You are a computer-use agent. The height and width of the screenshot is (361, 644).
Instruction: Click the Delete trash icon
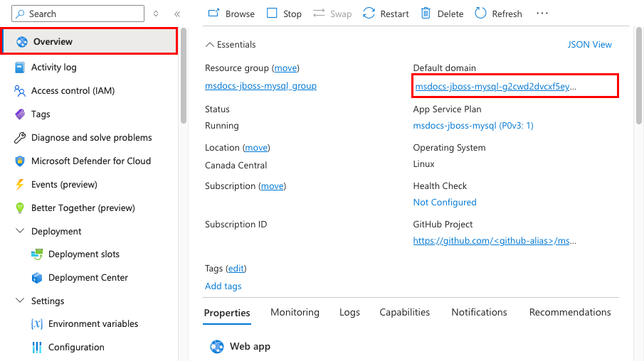(x=426, y=14)
